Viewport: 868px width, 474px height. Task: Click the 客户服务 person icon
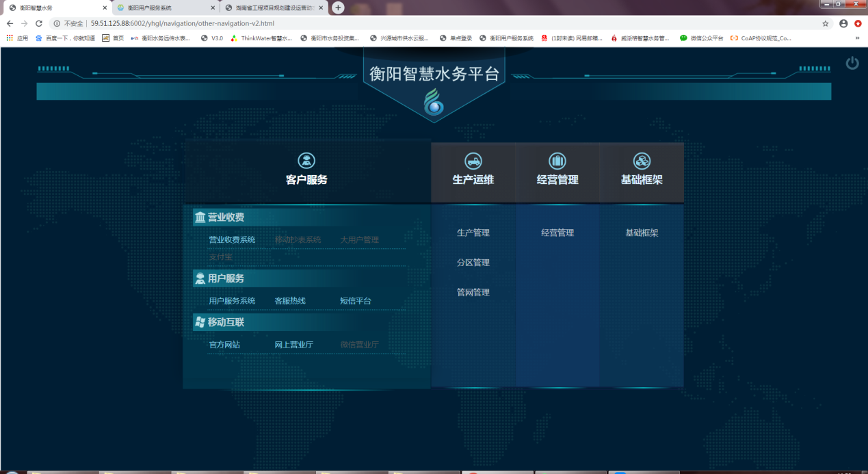pos(306,161)
